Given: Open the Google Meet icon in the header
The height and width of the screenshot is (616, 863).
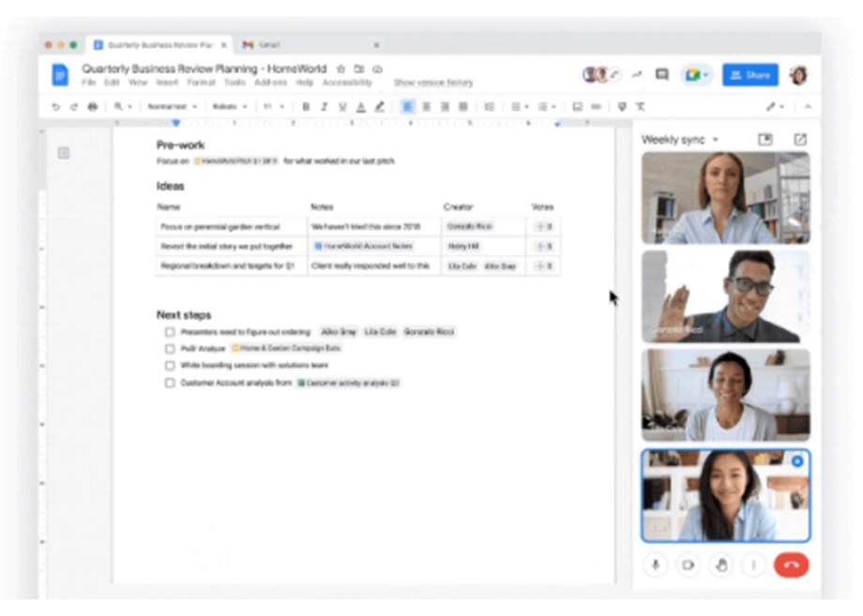Looking at the screenshot, I should [692, 72].
